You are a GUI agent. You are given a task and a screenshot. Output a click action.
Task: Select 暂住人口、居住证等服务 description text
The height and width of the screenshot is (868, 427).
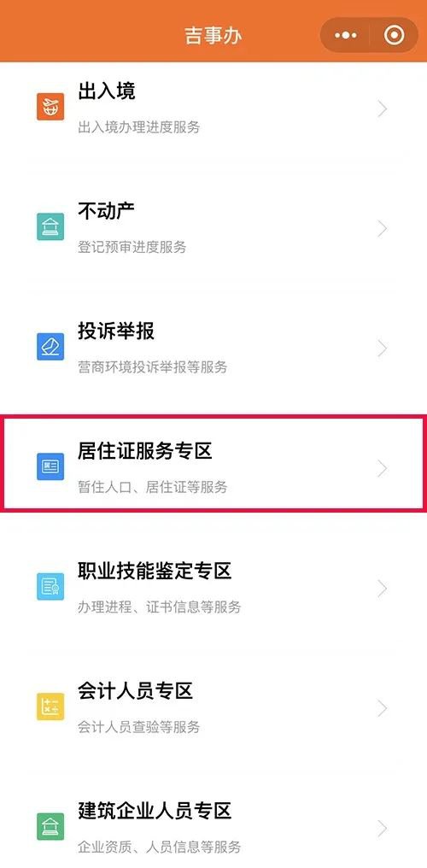pyautogui.click(x=153, y=487)
